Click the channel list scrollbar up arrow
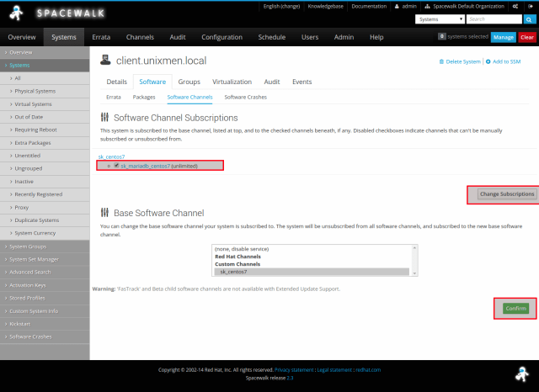 click(x=414, y=247)
